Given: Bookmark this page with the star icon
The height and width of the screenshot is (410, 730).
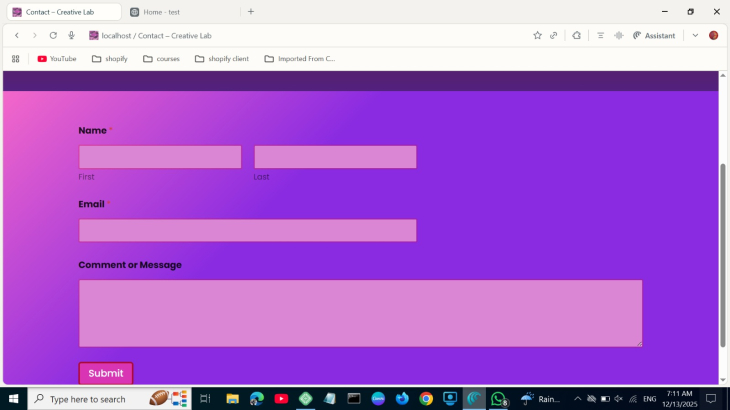Looking at the screenshot, I should pyautogui.click(x=537, y=35).
